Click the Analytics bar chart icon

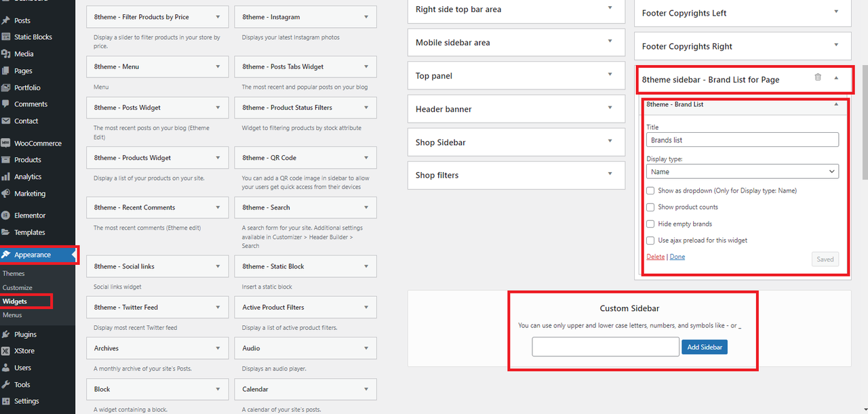pos(6,177)
